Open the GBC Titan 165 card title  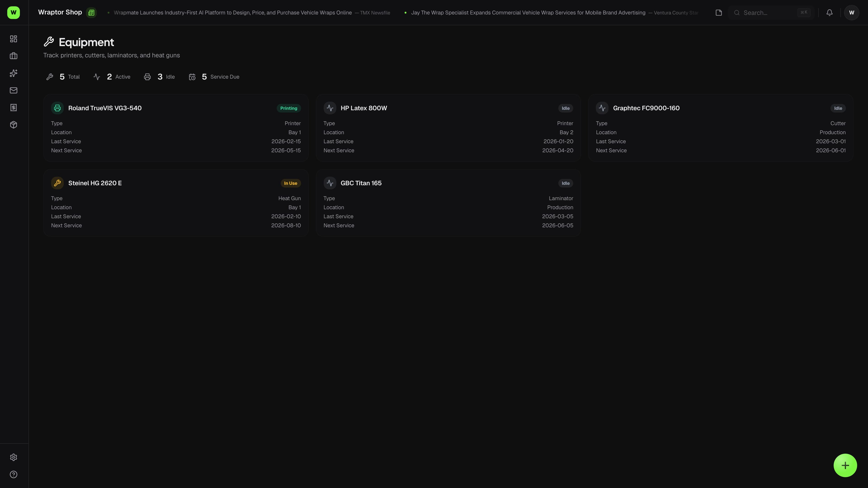point(361,183)
